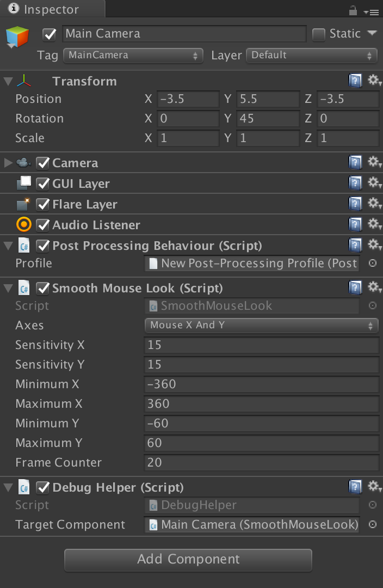The image size is (383, 588).
Task: Toggle the Main Camera active checkbox
Action: point(49,35)
